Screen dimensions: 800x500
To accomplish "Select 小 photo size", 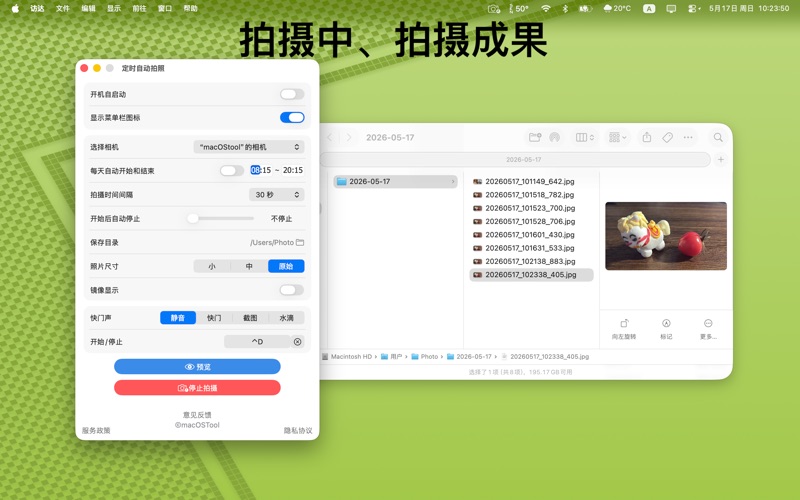I will click(x=212, y=266).
